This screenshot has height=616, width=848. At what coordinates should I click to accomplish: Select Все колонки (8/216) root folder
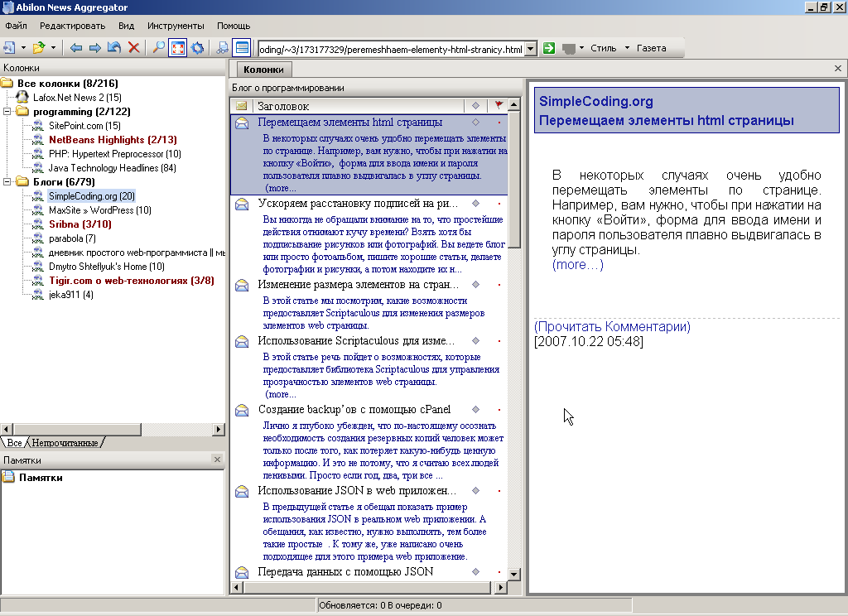68,84
